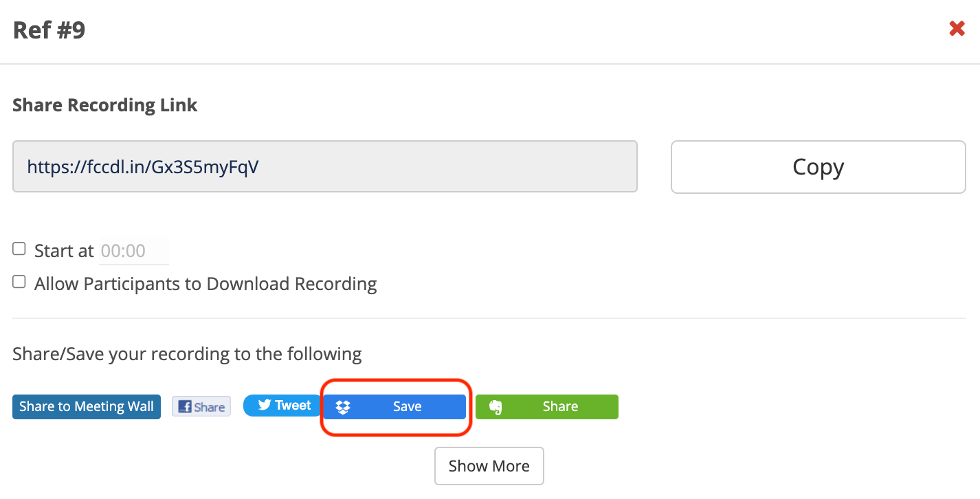
Task: Share to Meeting Wall
Action: tap(86, 406)
